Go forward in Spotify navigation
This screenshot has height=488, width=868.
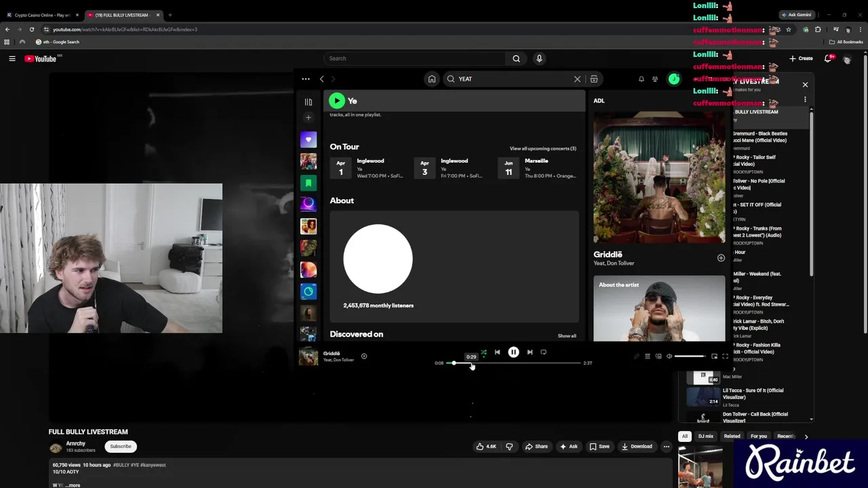pos(333,79)
